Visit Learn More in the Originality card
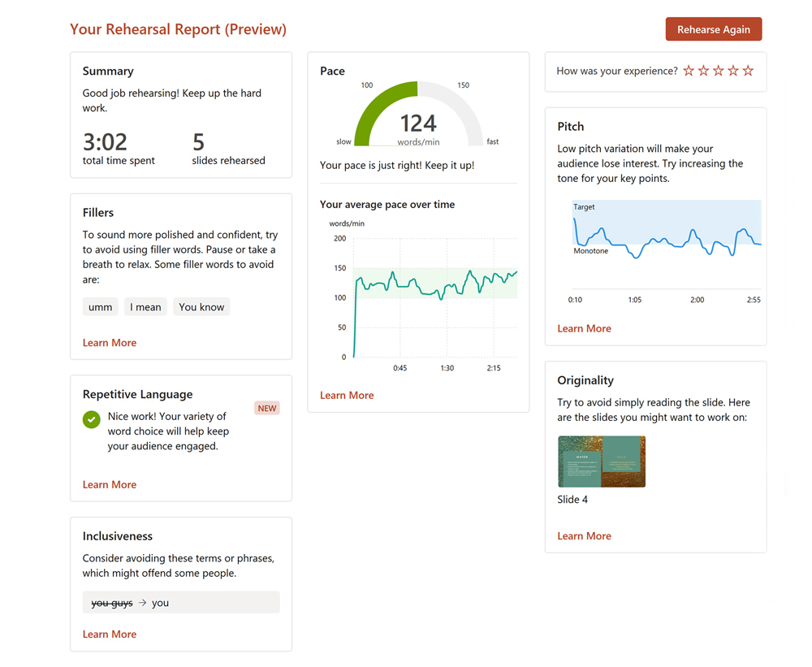The width and height of the screenshot is (812, 667). 584,536
